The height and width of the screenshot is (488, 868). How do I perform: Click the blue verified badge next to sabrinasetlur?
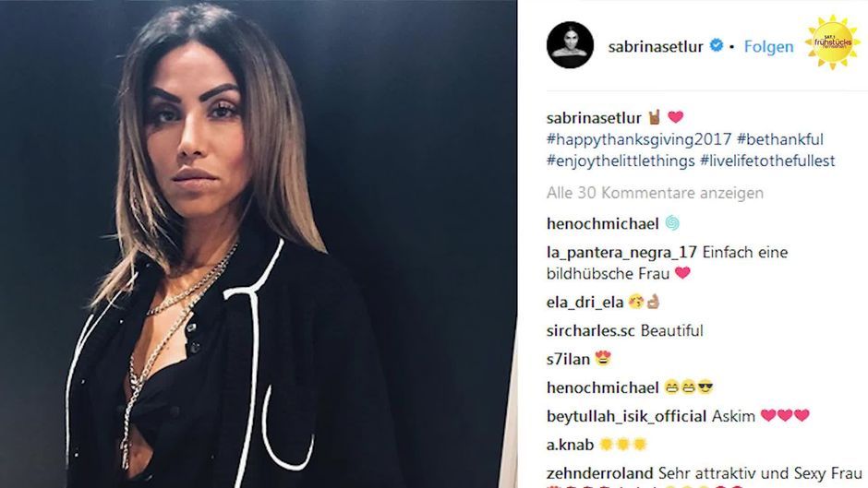tap(717, 45)
